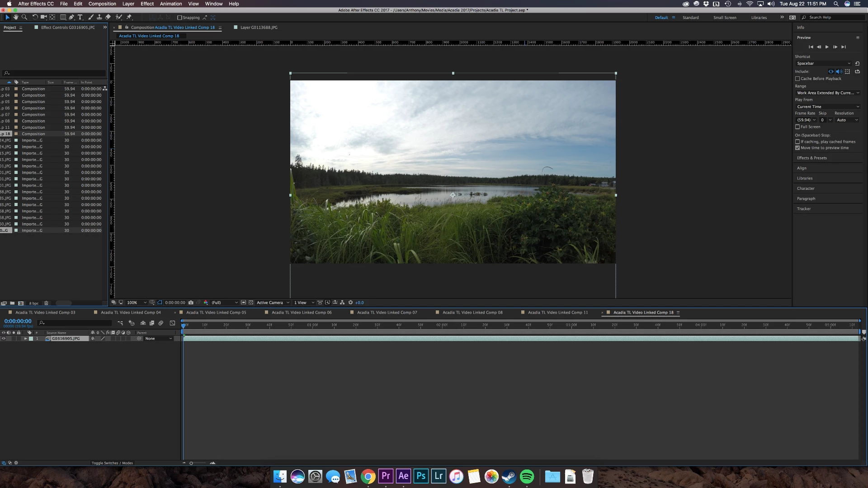Open the 100% magnification dropdown

tap(136, 303)
